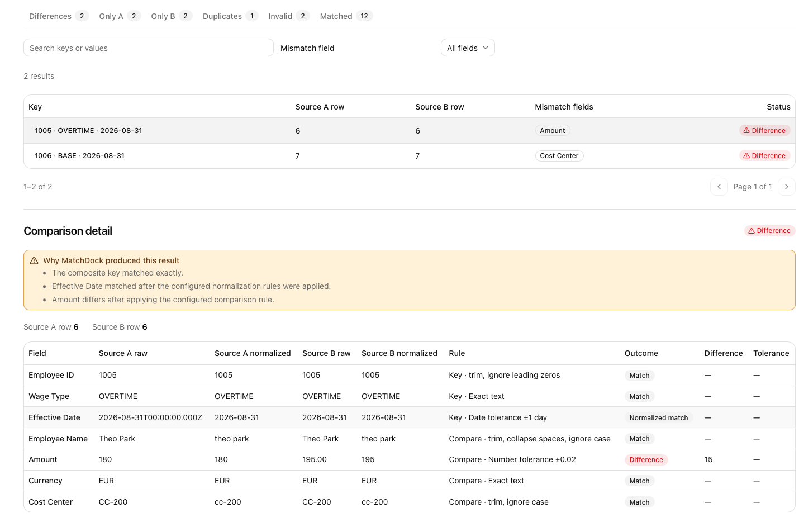Click the Search keys or values field
The width and height of the screenshot is (799, 532).
[149, 48]
